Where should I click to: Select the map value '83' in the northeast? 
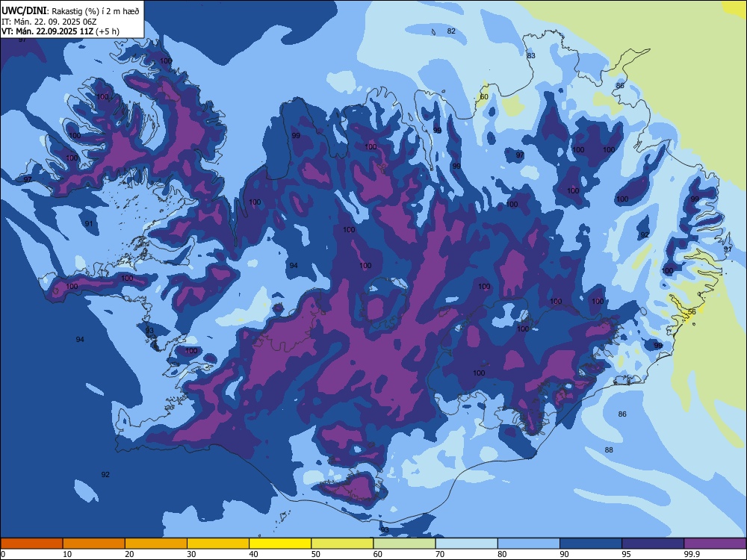531,56
